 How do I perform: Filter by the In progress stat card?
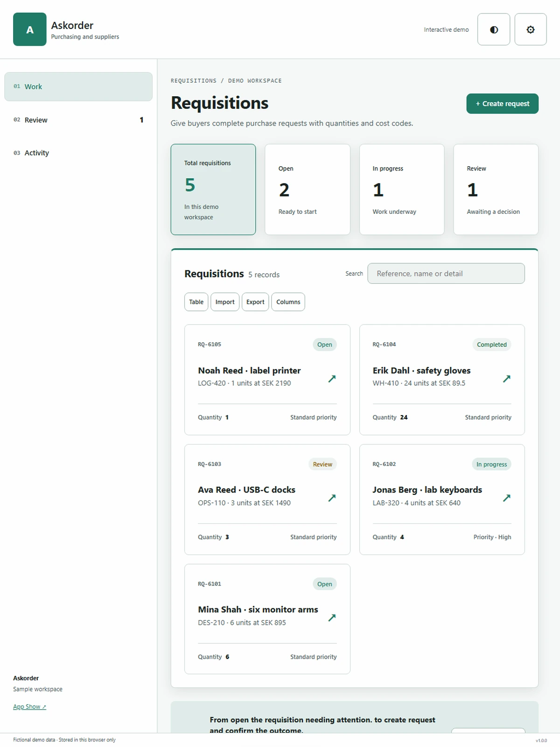402,190
